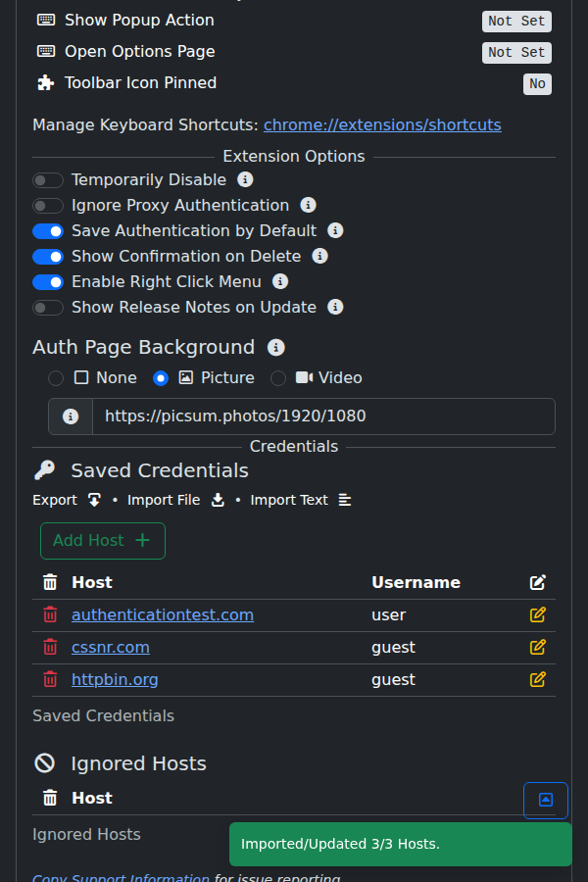Enable the Temporarily Disable toggle

coord(48,180)
